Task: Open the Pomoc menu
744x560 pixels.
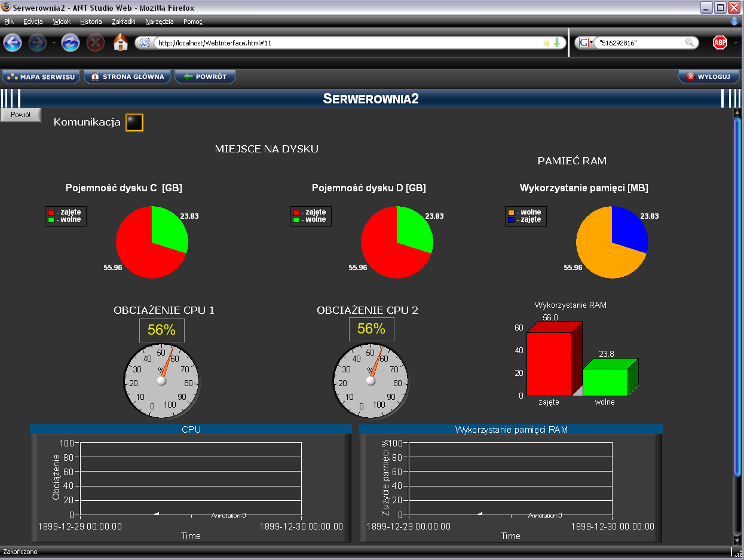Action: pos(193,22)
